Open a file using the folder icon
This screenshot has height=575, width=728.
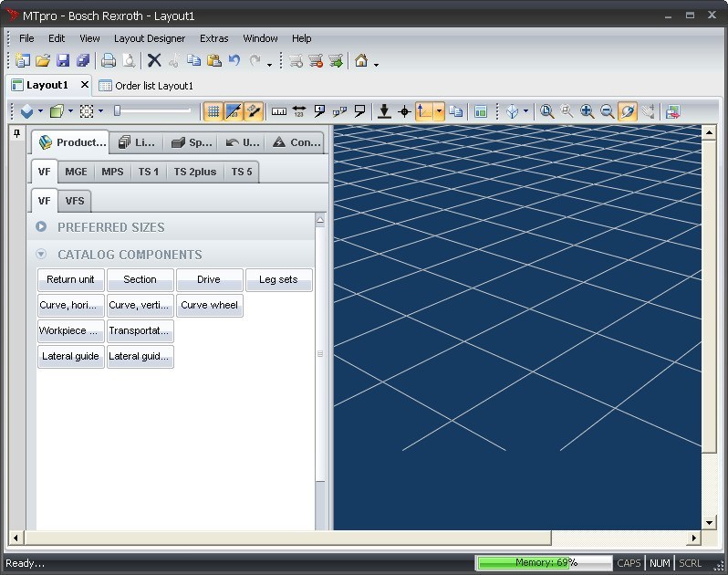tap(43, 61)
